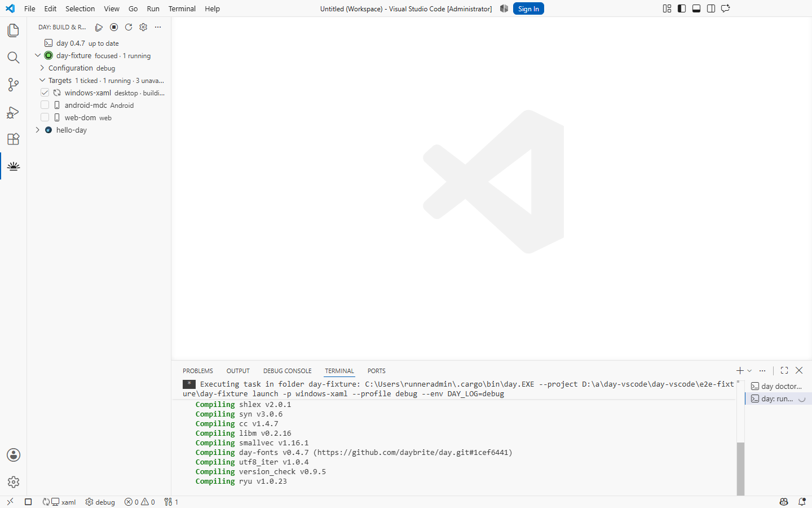The image size is (812, 508).
Task: Select the day 0.4.7 up to date row
Action: 99,43
